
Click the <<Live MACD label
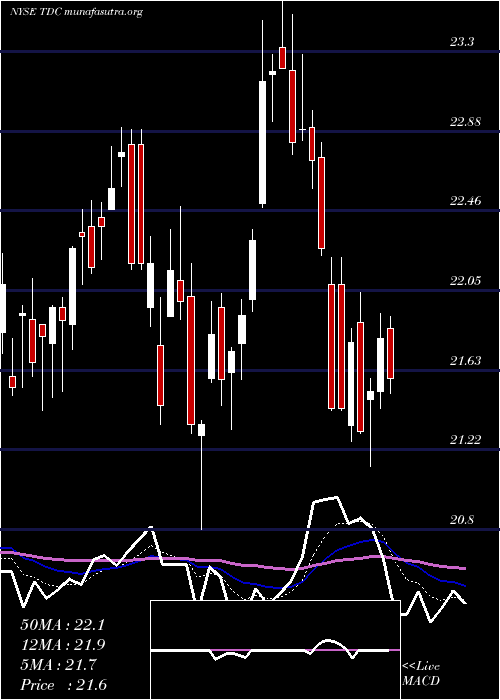421,674
